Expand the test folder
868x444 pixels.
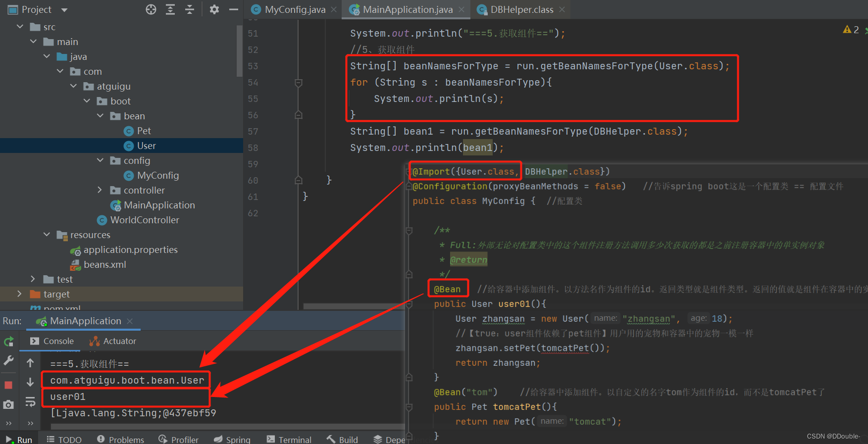coord(33,279)
